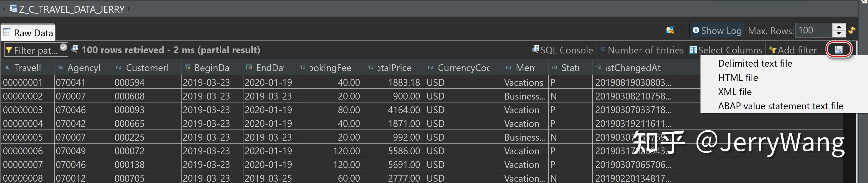
Task: Click the filter funnel in Filter pattern field
Action: 9,50
